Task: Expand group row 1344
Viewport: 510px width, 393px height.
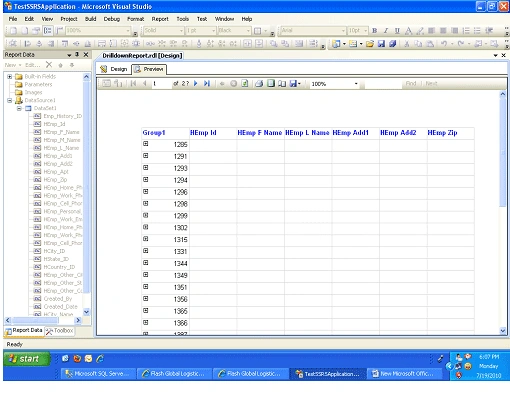Action: pyautogui.click(x=146, y=263)
